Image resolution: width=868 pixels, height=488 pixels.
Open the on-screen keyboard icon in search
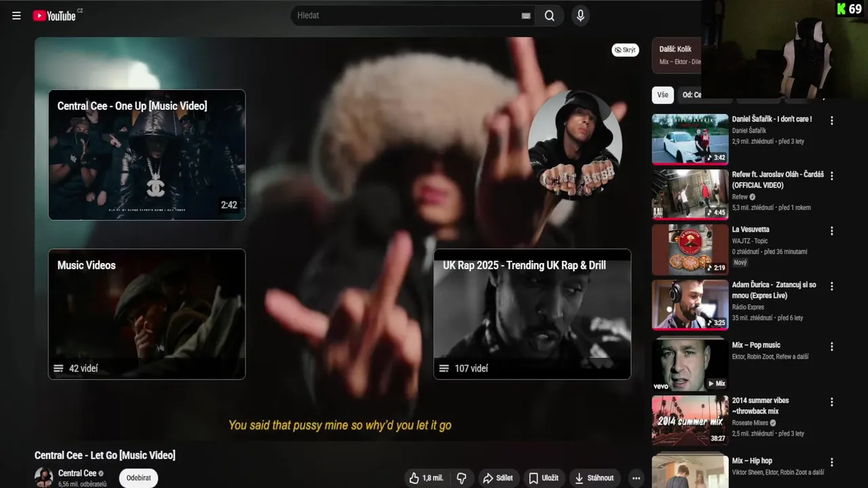point(526,16)
